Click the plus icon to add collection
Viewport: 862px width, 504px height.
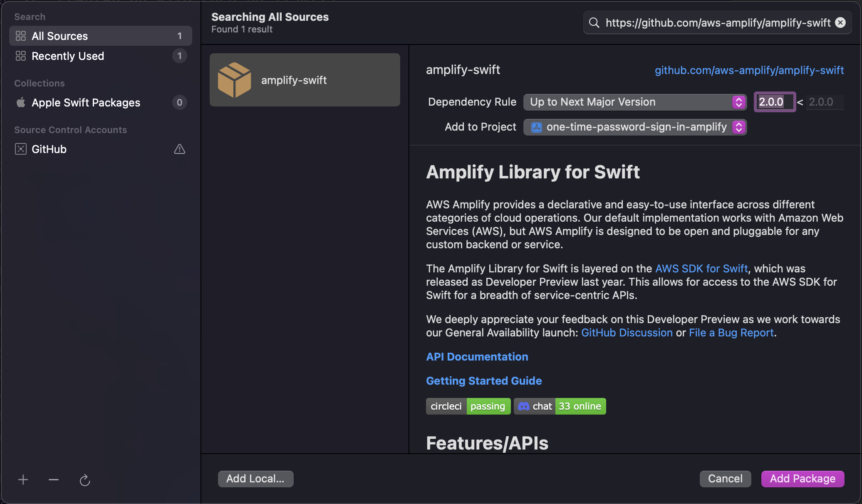pyautogui.click(x=23, y=480)
